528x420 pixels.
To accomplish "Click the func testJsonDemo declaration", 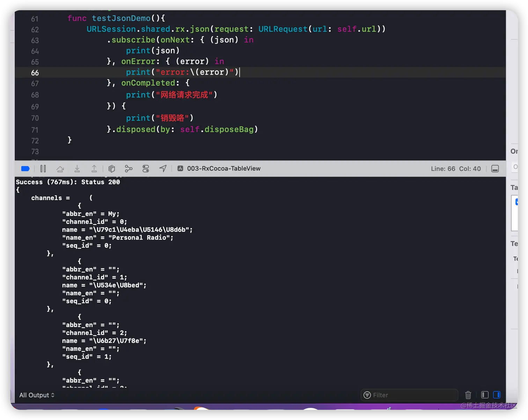I will [116, 18].
